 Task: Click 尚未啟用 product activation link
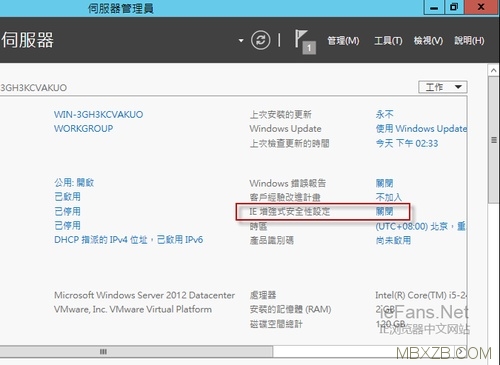click(x=393, y=240)
